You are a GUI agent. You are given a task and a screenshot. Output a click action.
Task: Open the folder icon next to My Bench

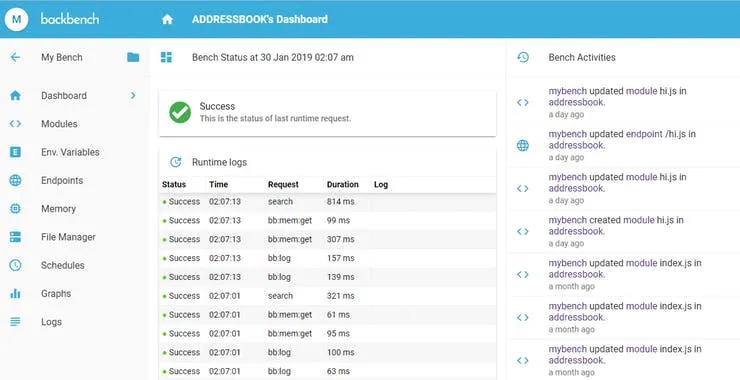coord(133,58)
